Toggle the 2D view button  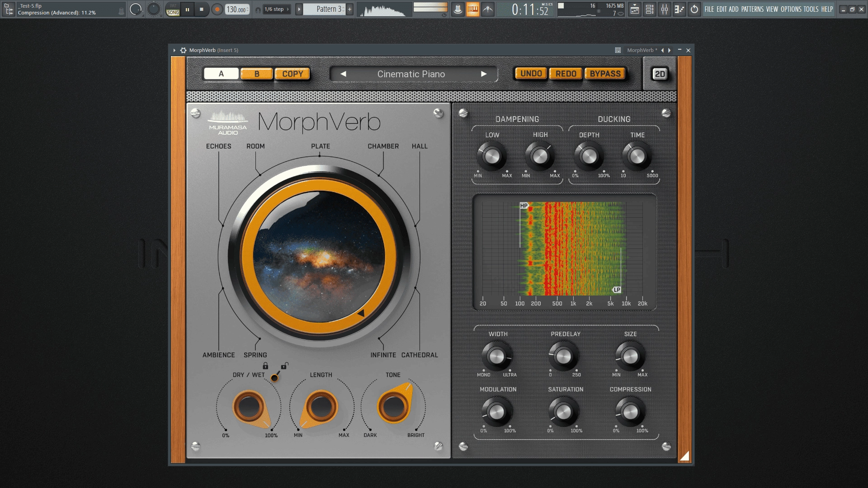point(660,74)
